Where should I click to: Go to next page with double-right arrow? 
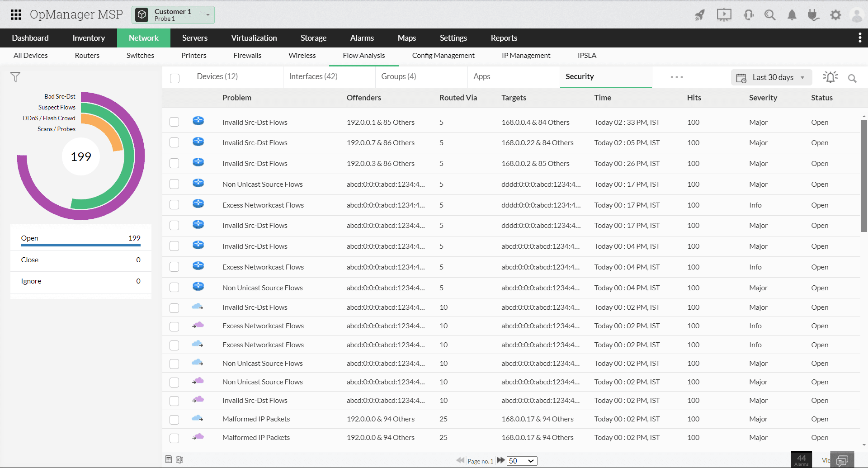tap(500, 460)
